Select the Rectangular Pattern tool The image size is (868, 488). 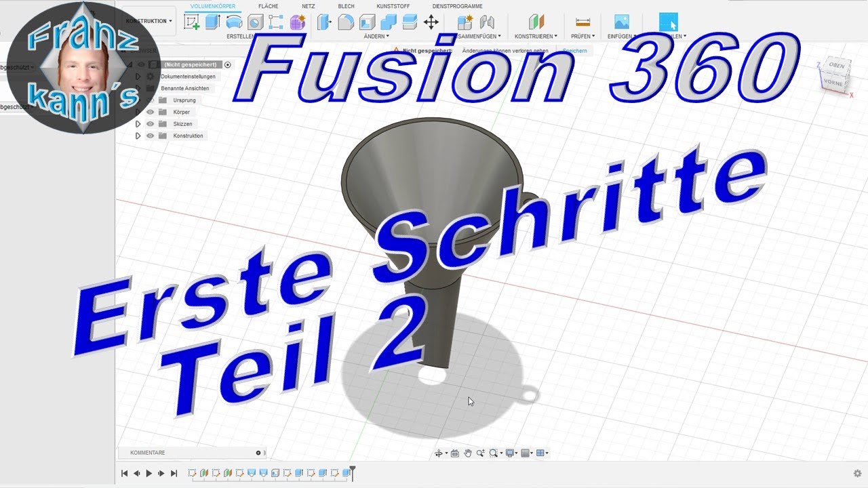pyautogui.click(x=275, y=22)
